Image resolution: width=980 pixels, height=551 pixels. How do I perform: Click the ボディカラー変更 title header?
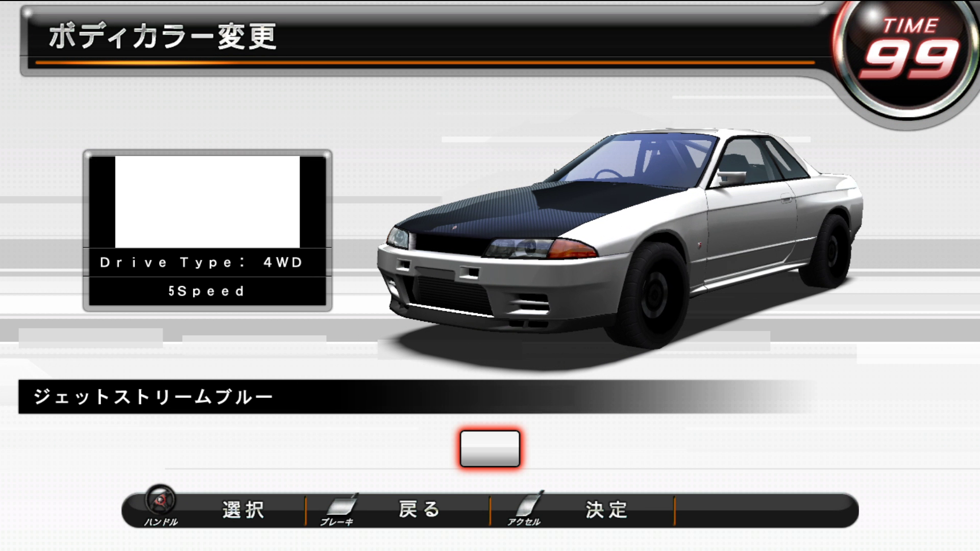coord(163,37)
